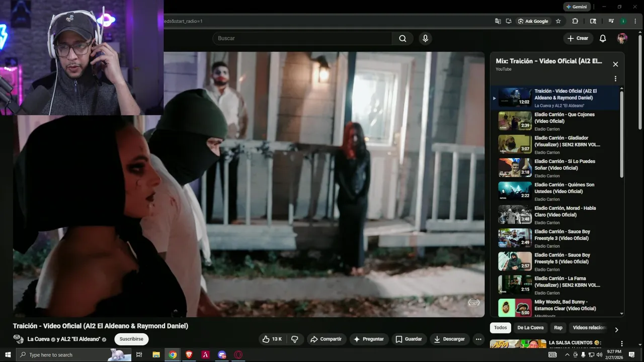The height and width of the screenshot is (362, 644).
Task: Open Opera browser from taskbar
Action: click(x=238, y=355)
